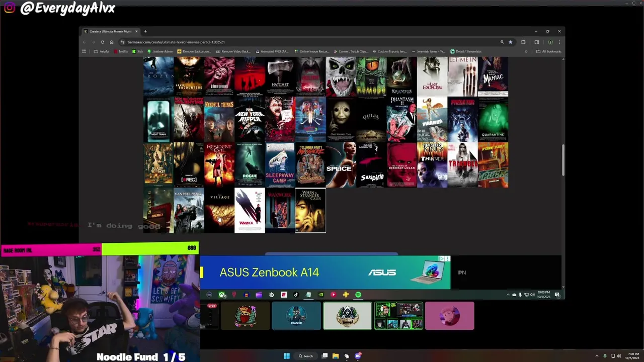Screen dimensions: 644x362
Task: Open Discord from the taskbar
Action: tap(358, 356)
